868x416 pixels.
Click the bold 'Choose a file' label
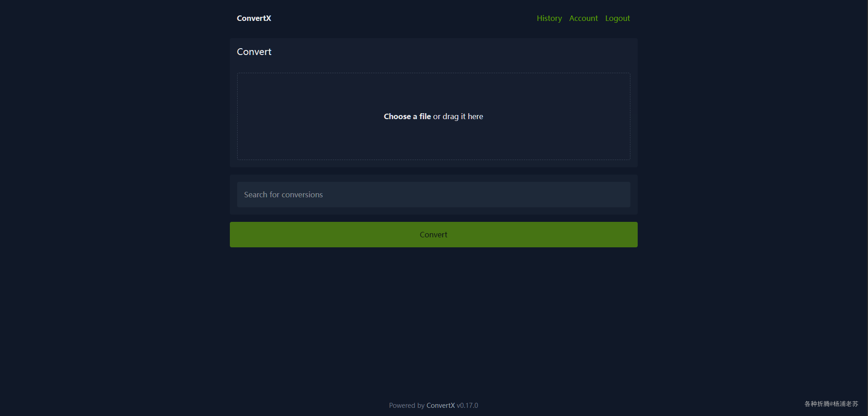(407, 116)
